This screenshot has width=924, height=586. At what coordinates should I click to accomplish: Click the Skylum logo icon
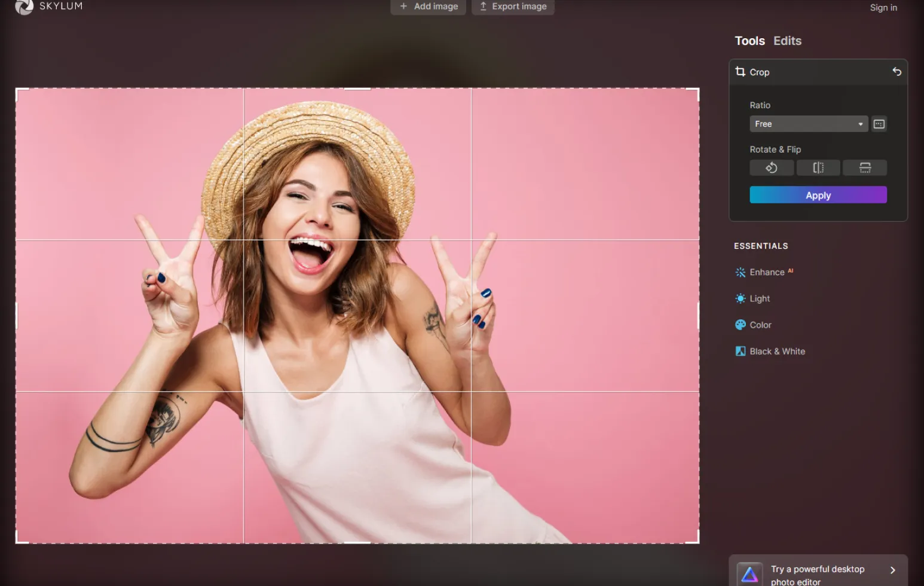click(24, 7)
